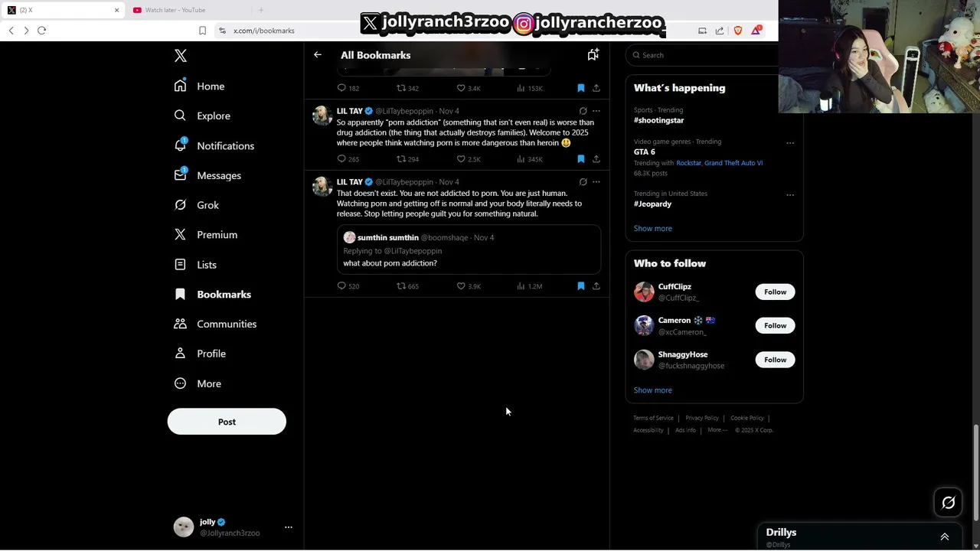Open Grok explain icon on first LIL TAY tweet
This screenshot has height=551, width=980.
(x=583, y=111)
